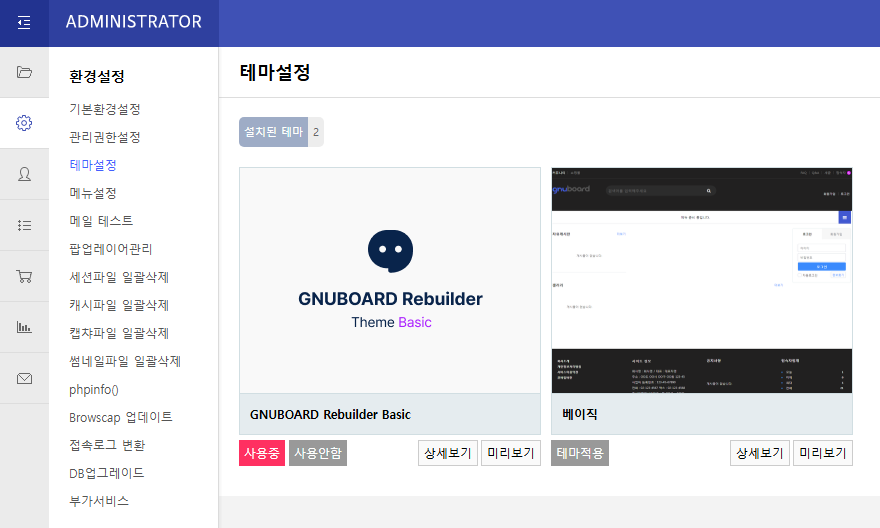
Task: Open 관리권한설정 menu item
Action: pos(105,137)
